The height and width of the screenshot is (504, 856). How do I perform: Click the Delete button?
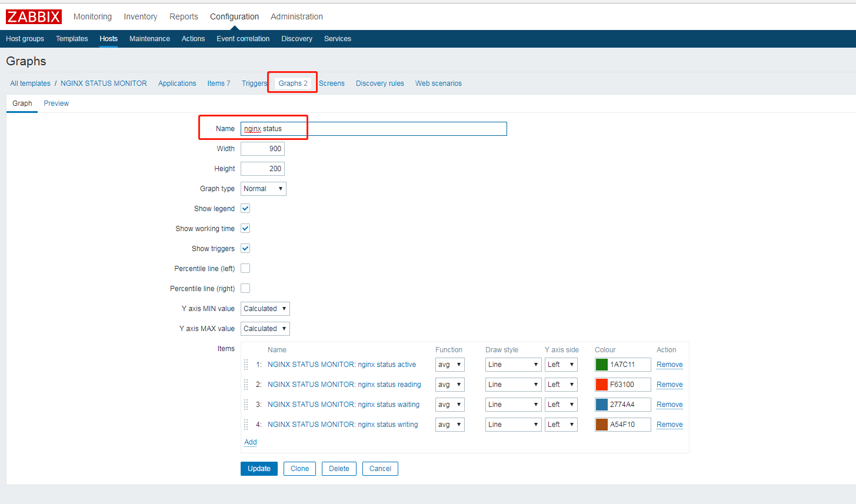pos(339,469)
